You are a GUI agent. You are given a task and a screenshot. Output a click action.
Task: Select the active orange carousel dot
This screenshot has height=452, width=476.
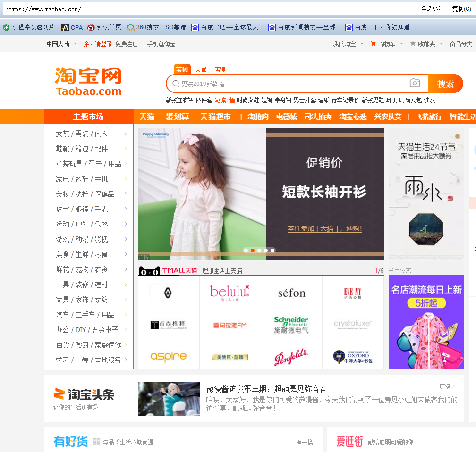point(253,250)
